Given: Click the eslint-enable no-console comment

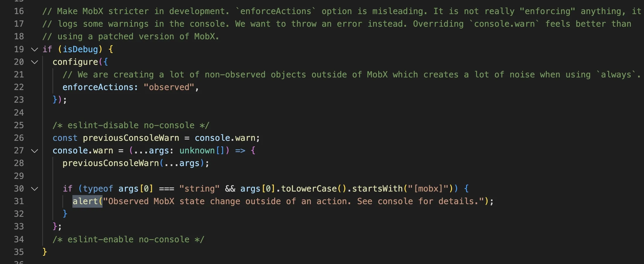Looking at the screenshot, I should (128, 239).
